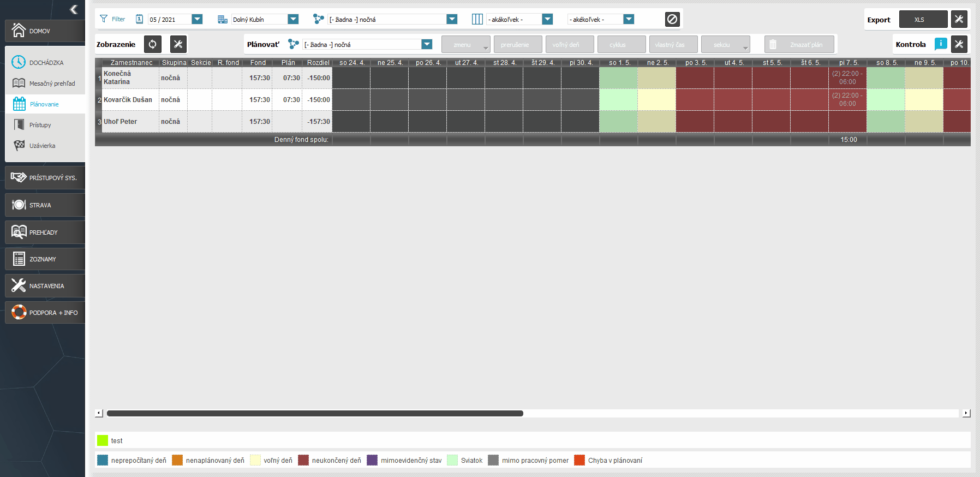This screenshot has width=980, height=477.
Task: Click the Kontrola info icon
Action: click(x=941, y=44)
